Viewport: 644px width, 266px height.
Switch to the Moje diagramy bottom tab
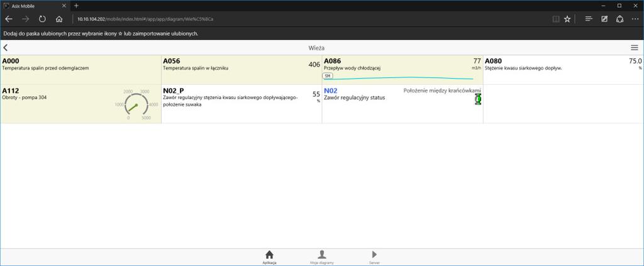322,257
